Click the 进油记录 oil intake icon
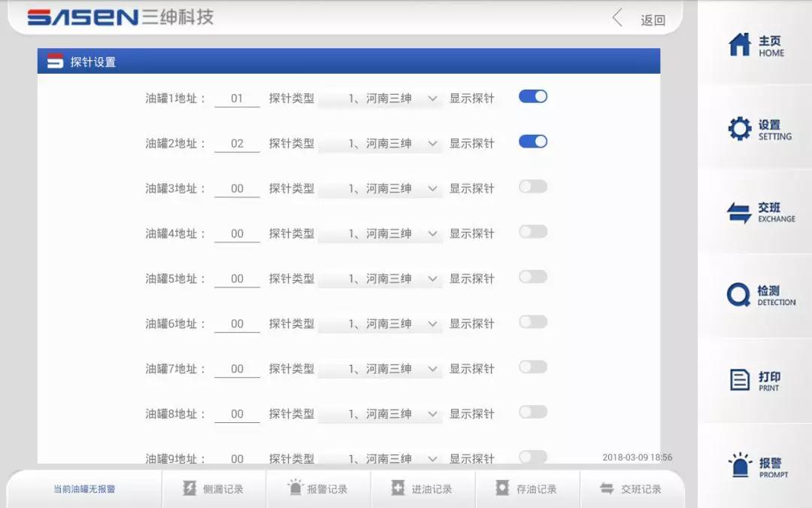The image size is (812, 508). point(398,488)
